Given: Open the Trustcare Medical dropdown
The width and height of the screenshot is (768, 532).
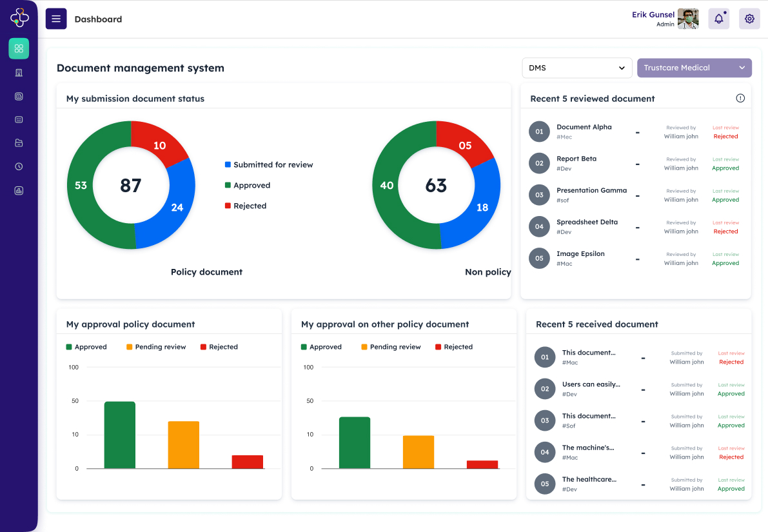Looking at the screenshot, I should click(694, 68).
